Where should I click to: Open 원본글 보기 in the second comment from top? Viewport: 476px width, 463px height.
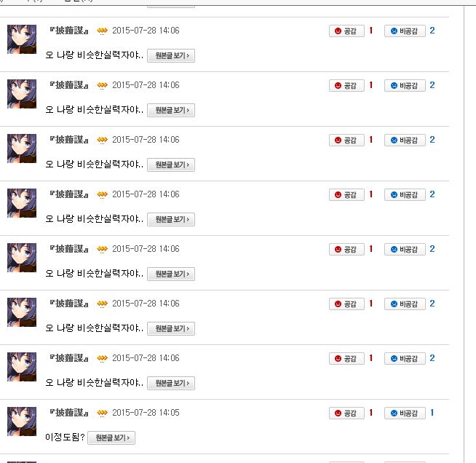pyautogui.click(x=171, y=110)
